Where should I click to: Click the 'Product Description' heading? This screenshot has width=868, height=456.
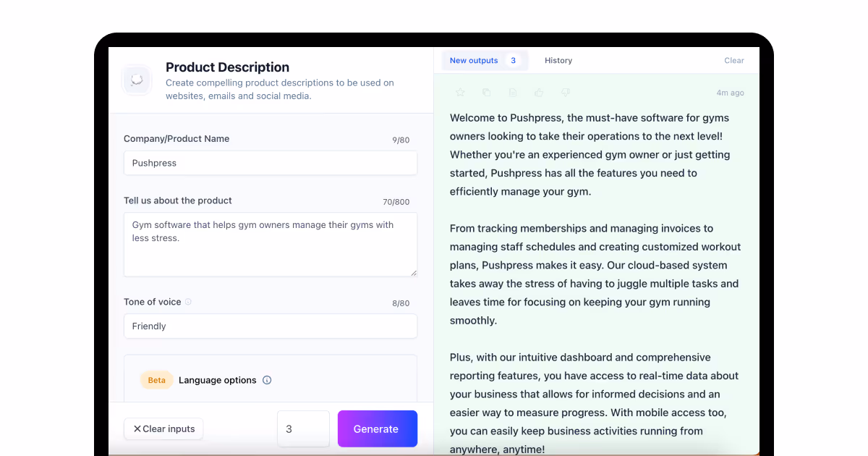[x=227, y=67]
